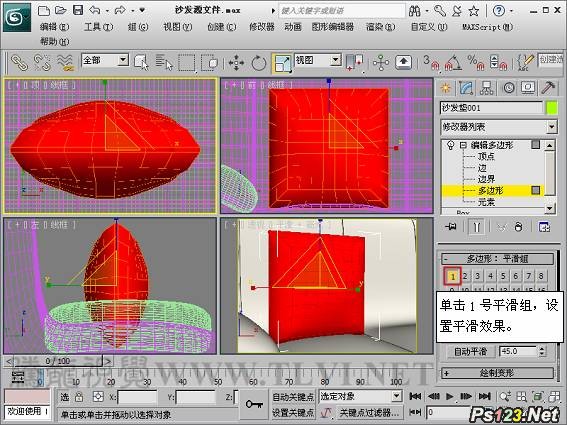Click the Edit Named Selection Sets icon

coord(525,62)
